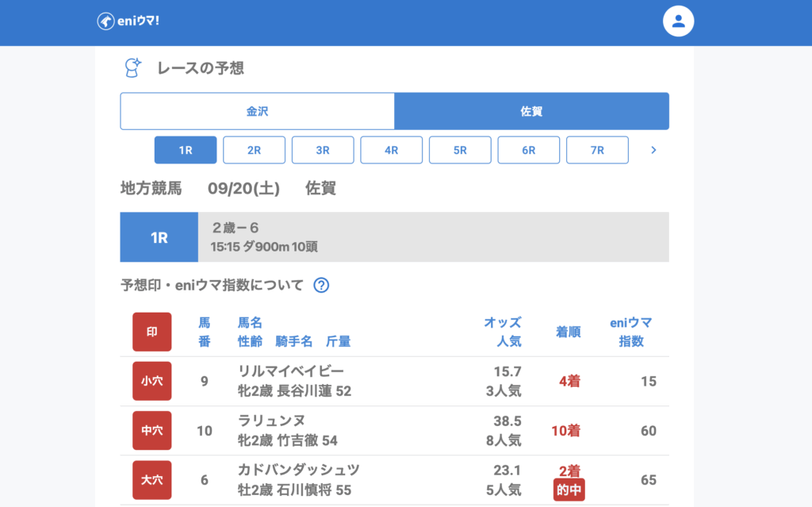This screenshot has width=812, height=507.
Task: Go to the 3R race
Action: [x=323, y=150]
